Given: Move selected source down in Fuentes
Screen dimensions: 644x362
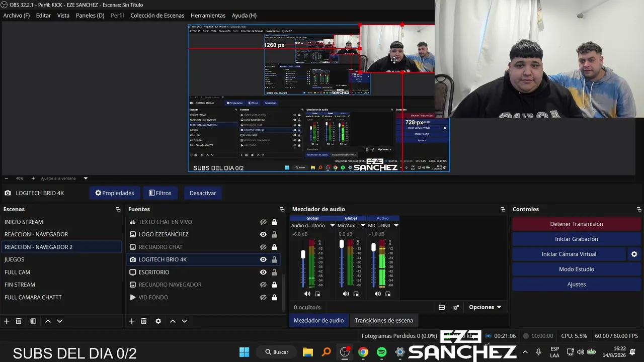Looking at the screenshot, I should click(x=184, y=321).
